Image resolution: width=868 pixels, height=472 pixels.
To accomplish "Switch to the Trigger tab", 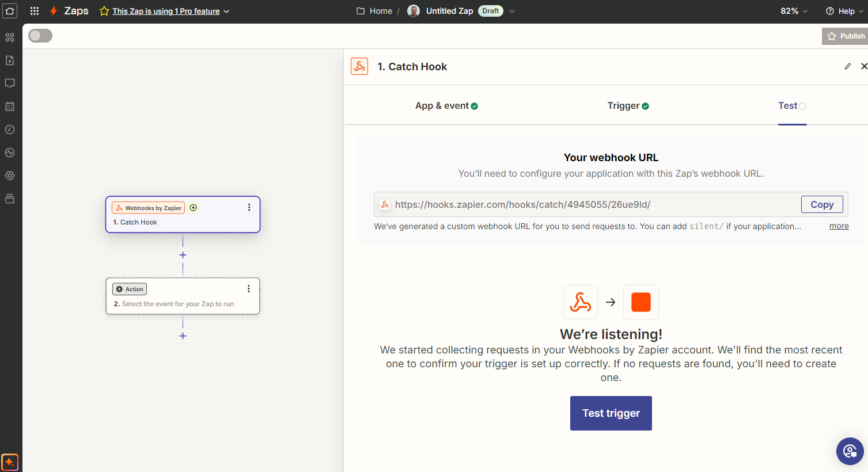I will [628, 106].
